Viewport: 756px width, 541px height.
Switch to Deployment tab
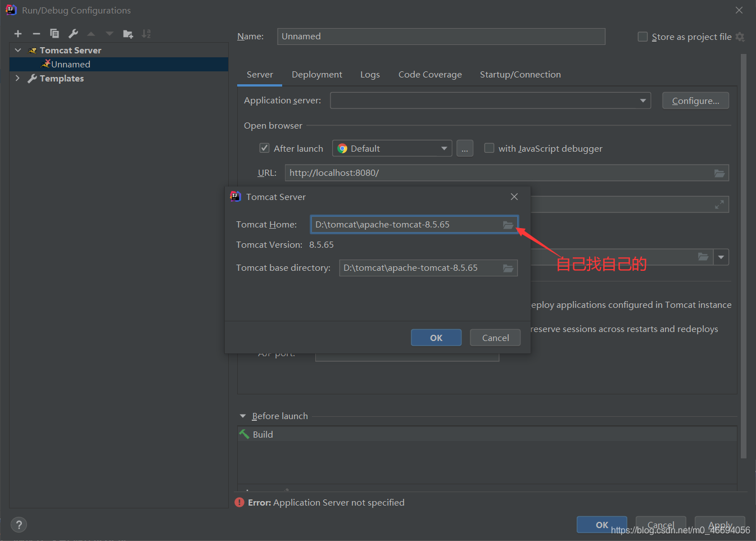click(x=317, y=74)
